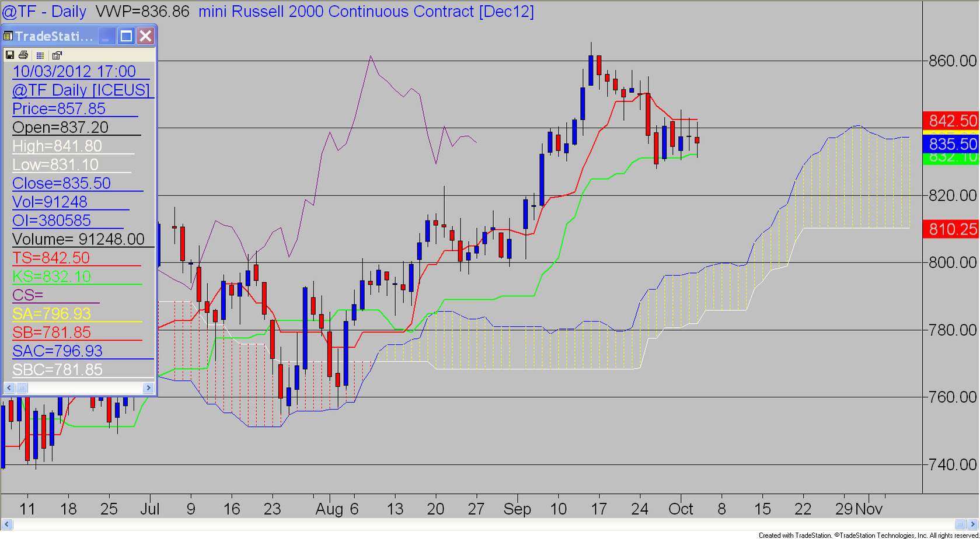980x539 pixels.
Task: Open the data window properties icon
Action: coord(57,55)
